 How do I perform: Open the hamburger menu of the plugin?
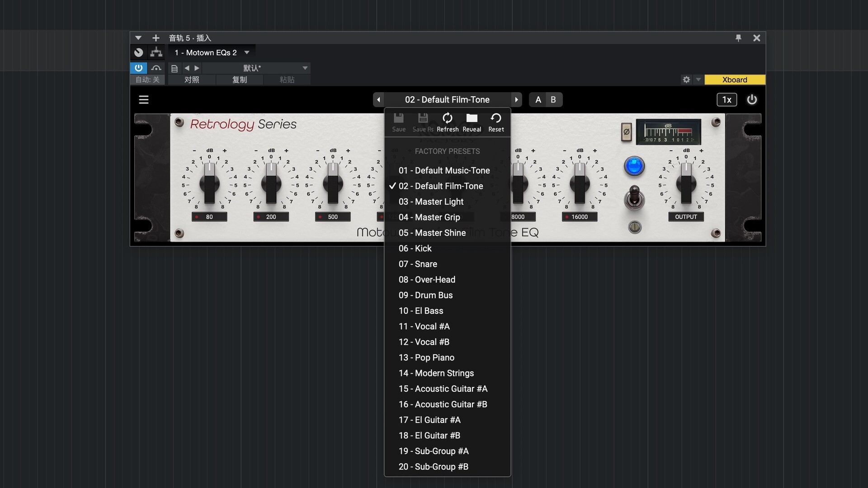(x=143, y=99)
